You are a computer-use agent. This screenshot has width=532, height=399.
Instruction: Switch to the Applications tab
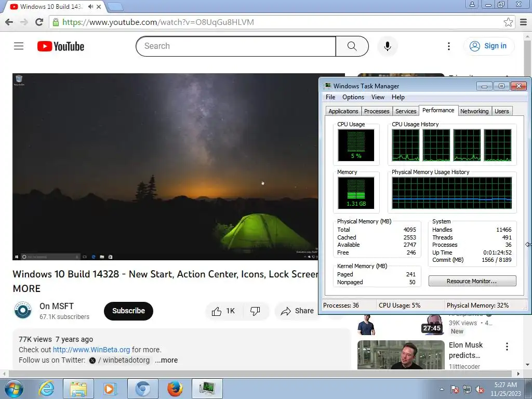(x=343, y=111)
